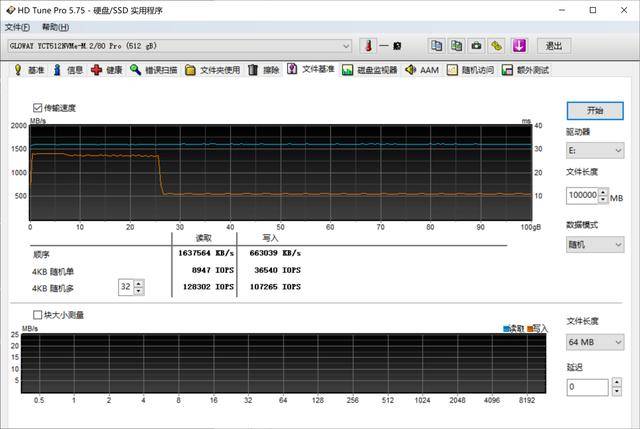Click the 4KB random multi read 128302 IOPS
The height and width of the screenshot is (429, 640).
[x=208, y=287]
